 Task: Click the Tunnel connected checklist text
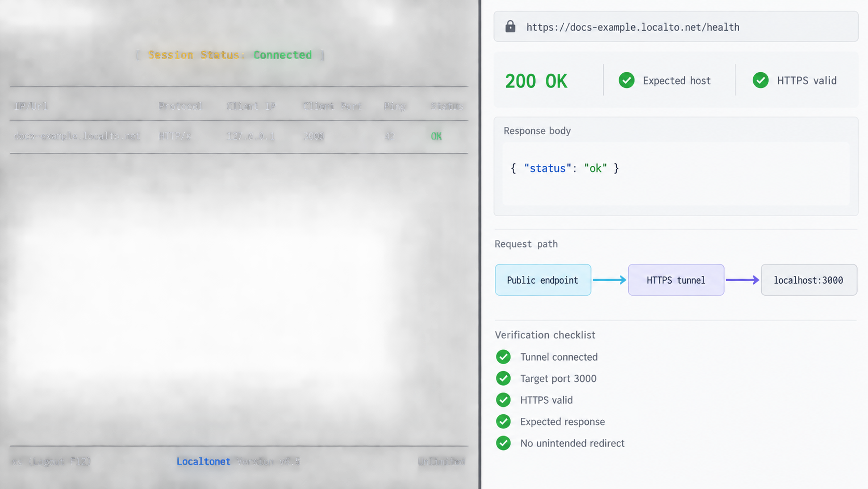pos(559,357)
